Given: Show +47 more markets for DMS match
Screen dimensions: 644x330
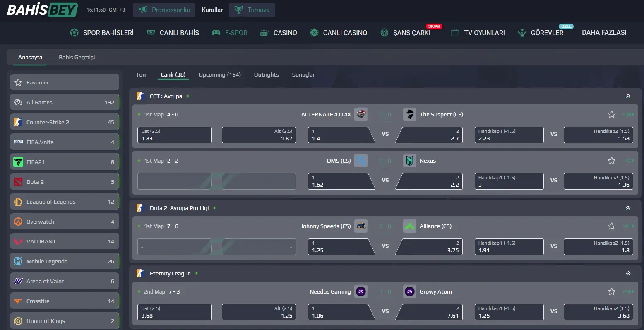Looking at the screenshot, I should click(x=628, y=161).
